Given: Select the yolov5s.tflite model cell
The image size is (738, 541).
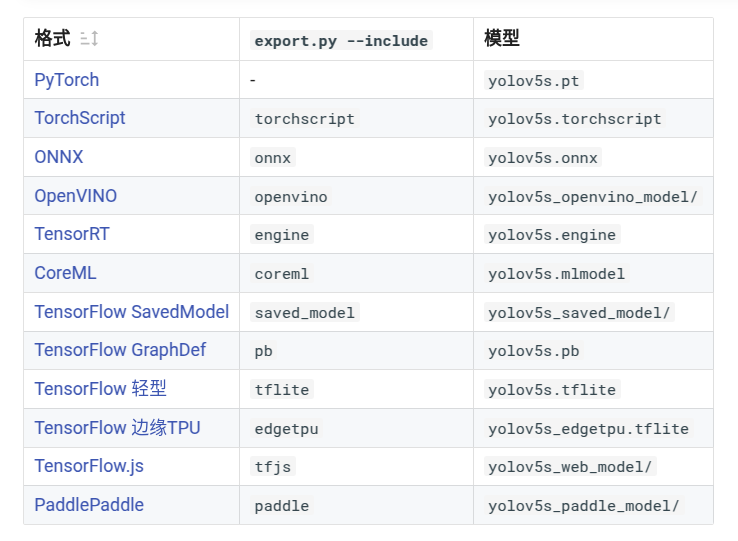Looking at the screenshot, I should tap(552, 389).
